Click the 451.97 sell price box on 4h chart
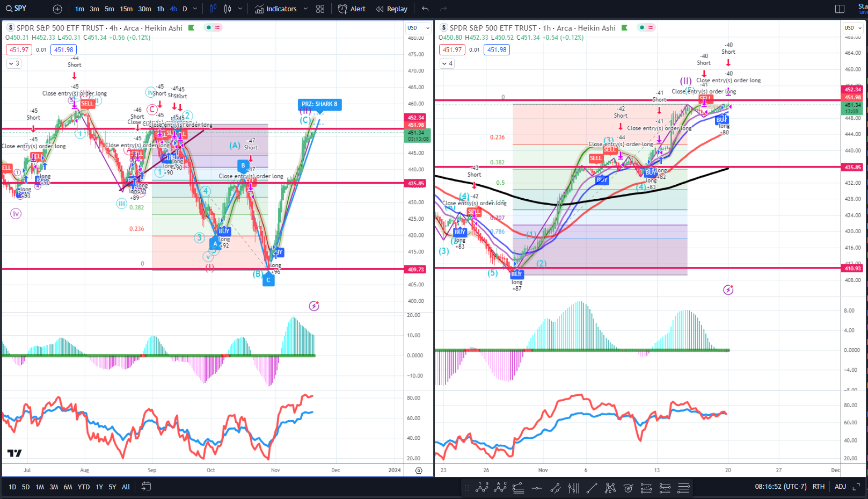The image size is (868, 499). click(19, 50)
